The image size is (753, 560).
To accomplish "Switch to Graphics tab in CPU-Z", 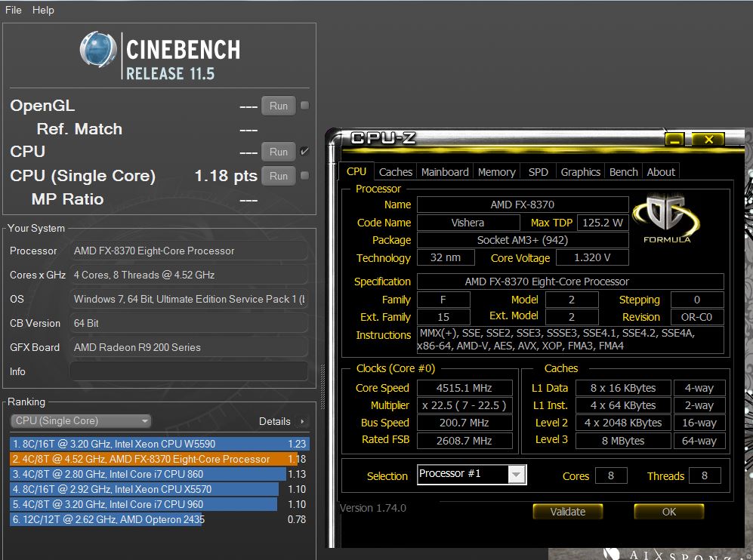I will tap(581, 172).
